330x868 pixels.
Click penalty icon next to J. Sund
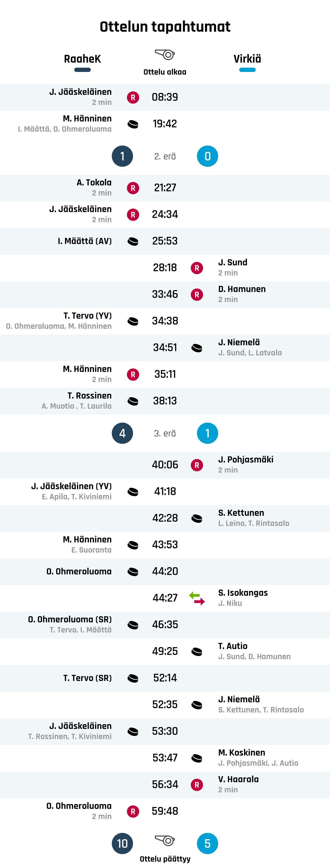[197, 268]
